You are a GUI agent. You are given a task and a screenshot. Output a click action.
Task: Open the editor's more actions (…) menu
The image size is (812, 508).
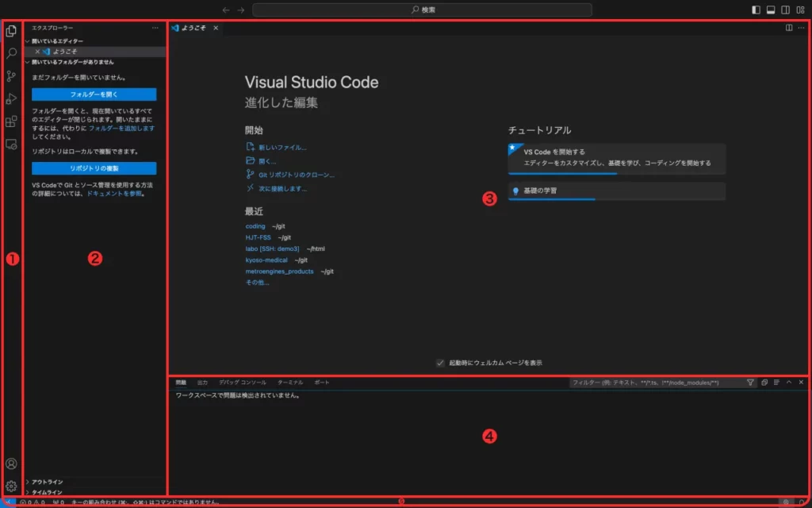(x=801, y=28)
